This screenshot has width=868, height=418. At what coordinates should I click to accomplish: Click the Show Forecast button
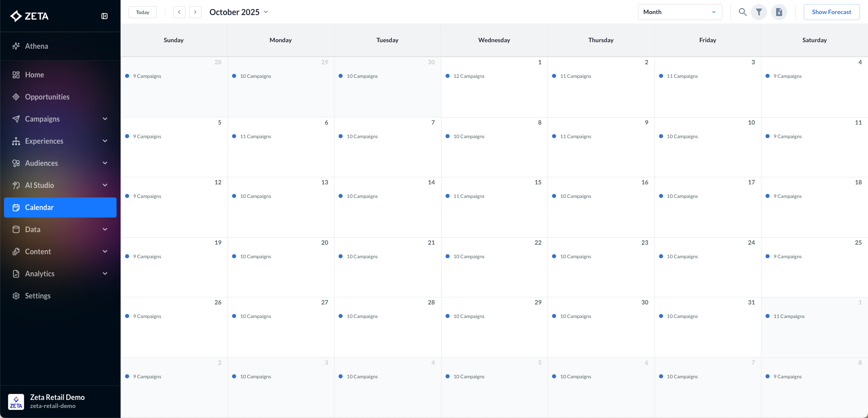831,12
